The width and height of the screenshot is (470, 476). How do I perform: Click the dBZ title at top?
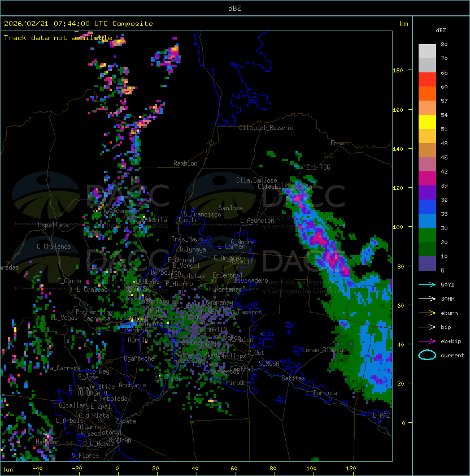[234, 8]
